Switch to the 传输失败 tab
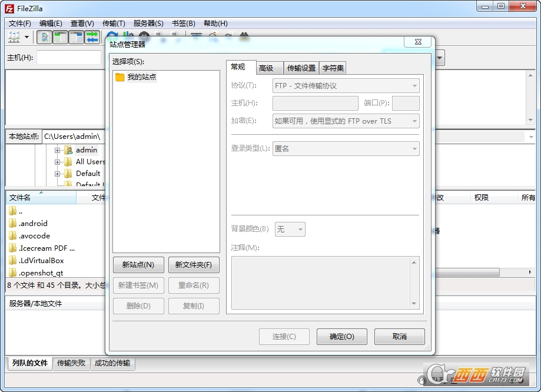Image resolution: width=541 pixels, height=392 pixels. pyautogui.click(x=71, y=363)
